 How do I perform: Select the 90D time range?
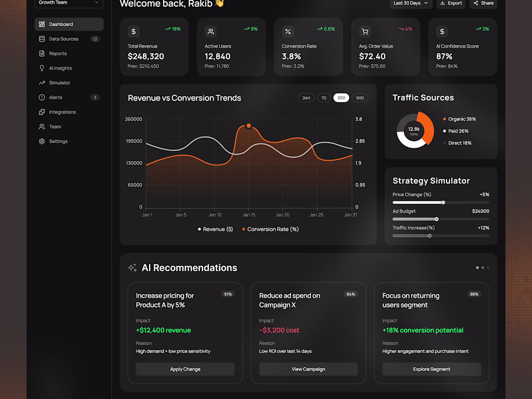360,98
